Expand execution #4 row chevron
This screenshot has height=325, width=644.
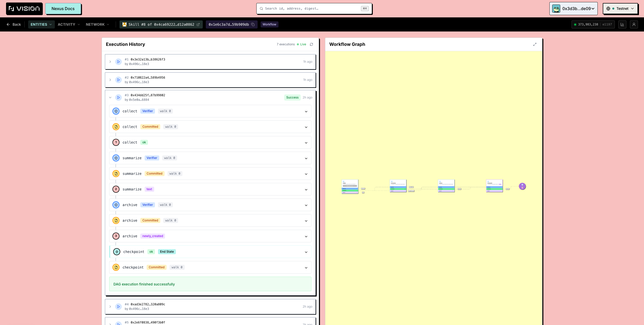click(110, 307)
